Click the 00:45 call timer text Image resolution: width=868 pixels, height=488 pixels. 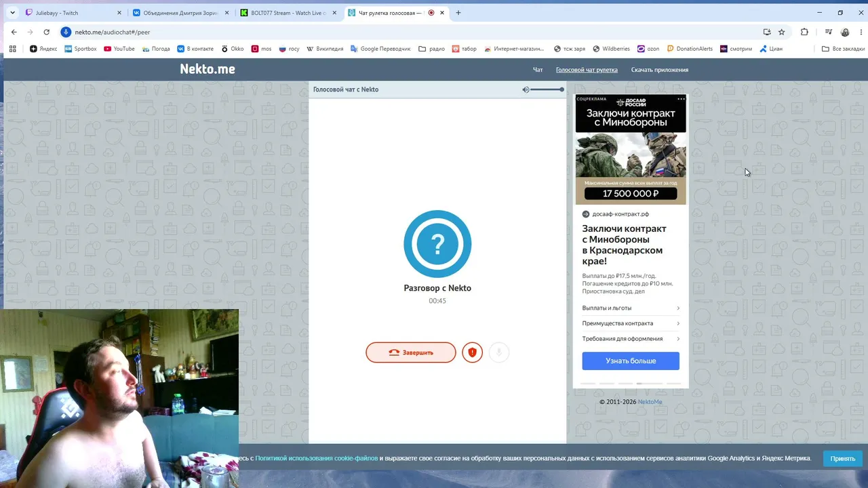pyautogui.click(x=437, y=301)
